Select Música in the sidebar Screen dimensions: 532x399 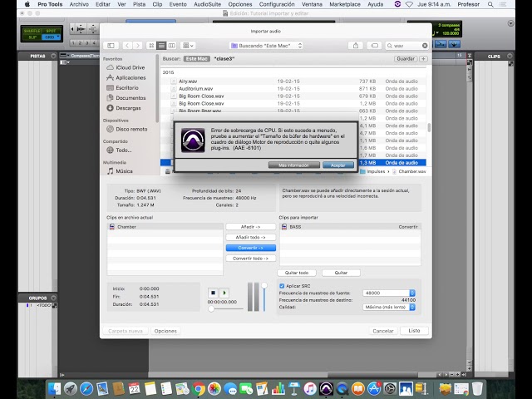click(x=120, y=171)
